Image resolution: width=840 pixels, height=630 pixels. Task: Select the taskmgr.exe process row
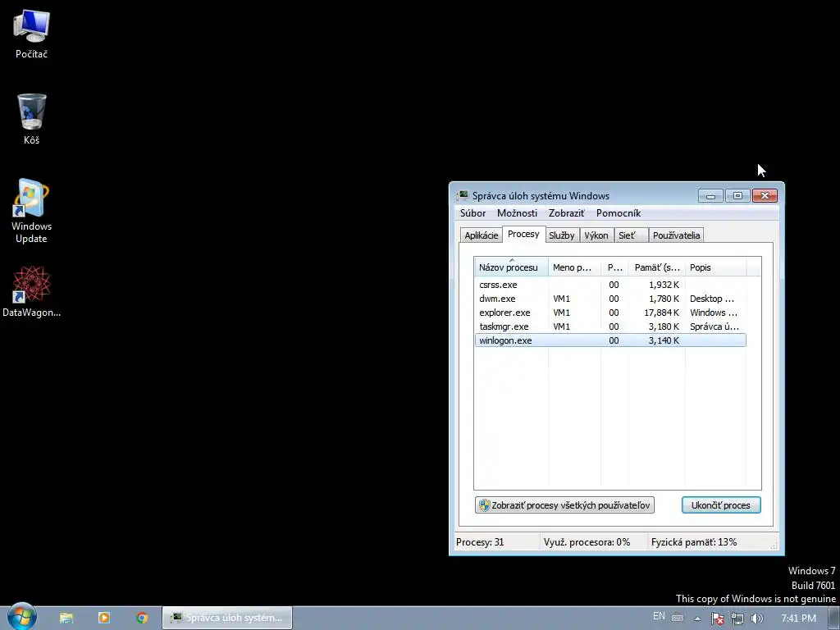(610, 326)
